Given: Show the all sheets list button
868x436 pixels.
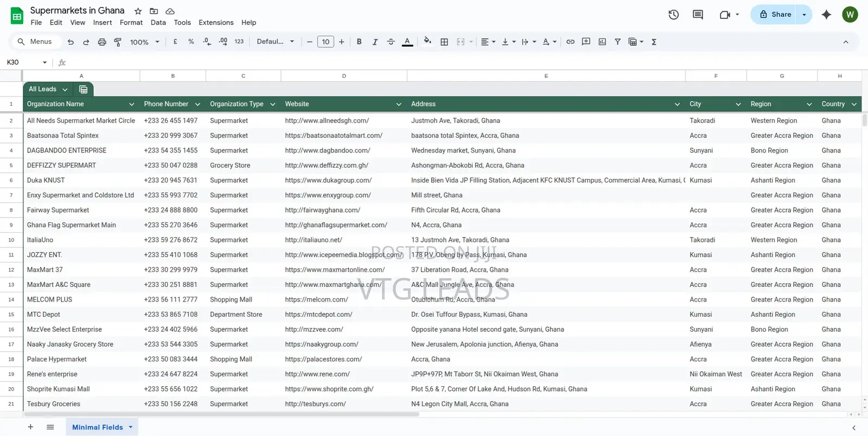Looking at the screenshot, I should (50, 427).
